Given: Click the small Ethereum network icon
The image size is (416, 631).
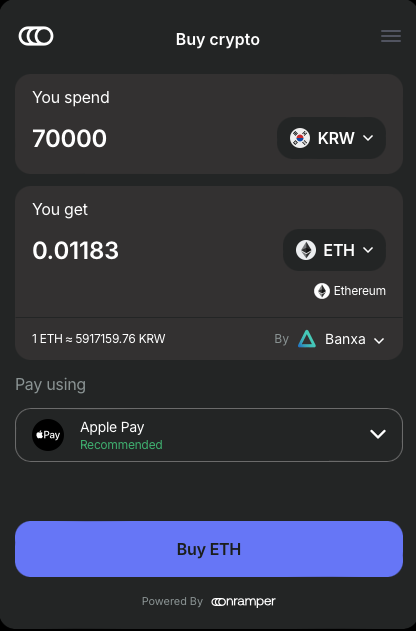Looking at the screenshot, I should 321,291.
